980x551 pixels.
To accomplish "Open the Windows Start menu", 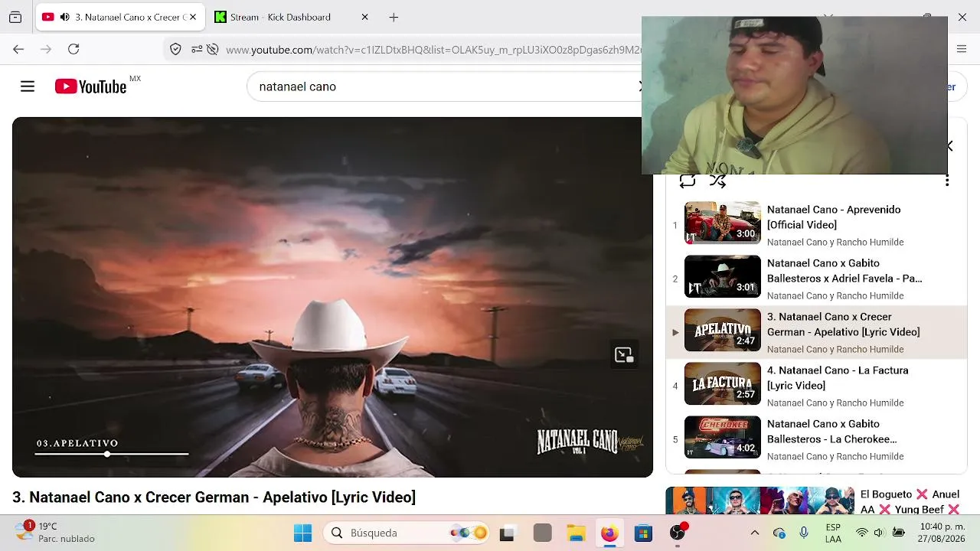I will pos(303,533).
